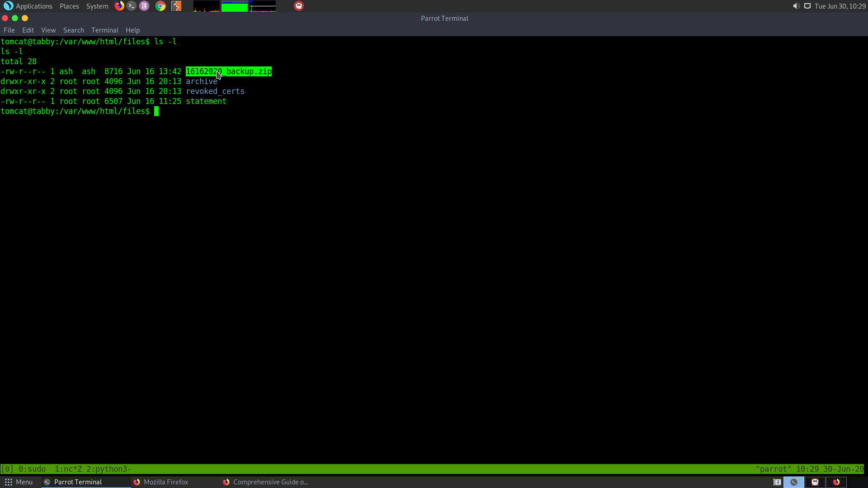The height and width of the screenshot is (488, 868).
Task: Click the display icon next to the clock
Action: (x=807, y=6)
